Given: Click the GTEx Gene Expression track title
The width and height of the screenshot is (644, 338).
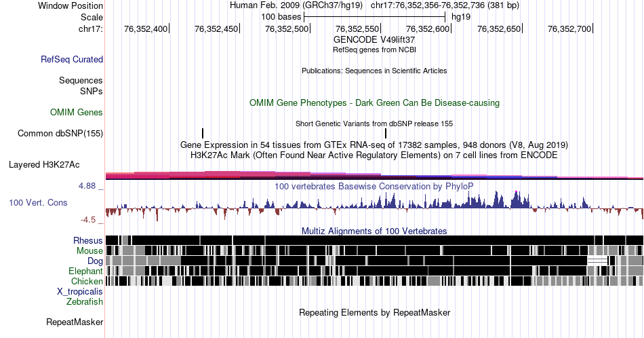Looking at the screenshot, I should (x=374, y=145).
